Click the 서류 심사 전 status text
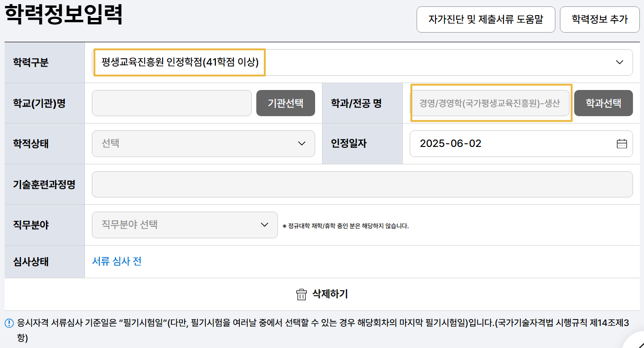The height and width of the screenshot is (348, 644). pyautogui.click(x=117, y=262)
